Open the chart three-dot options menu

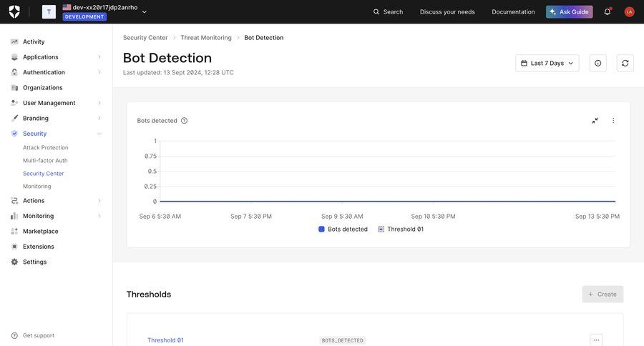613,121
